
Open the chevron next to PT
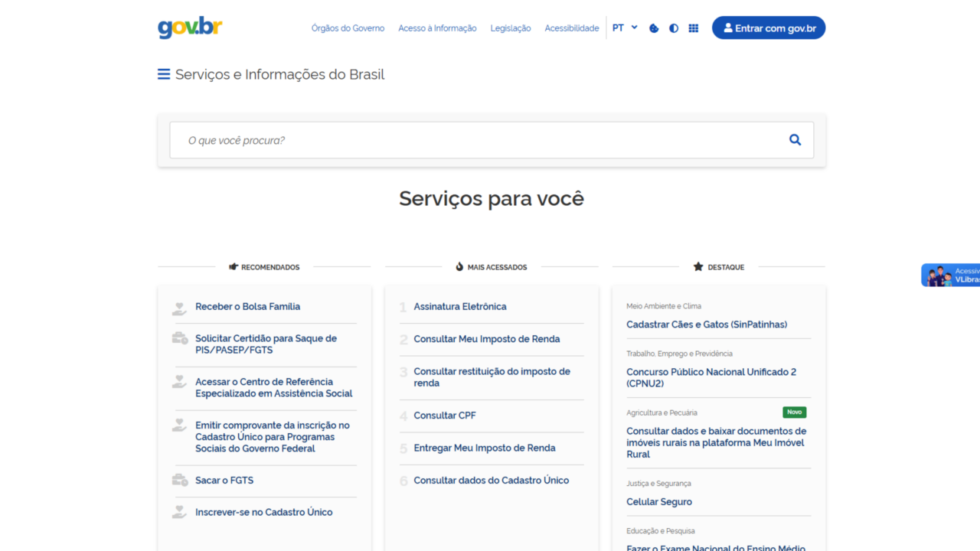[x=634, y=28]
